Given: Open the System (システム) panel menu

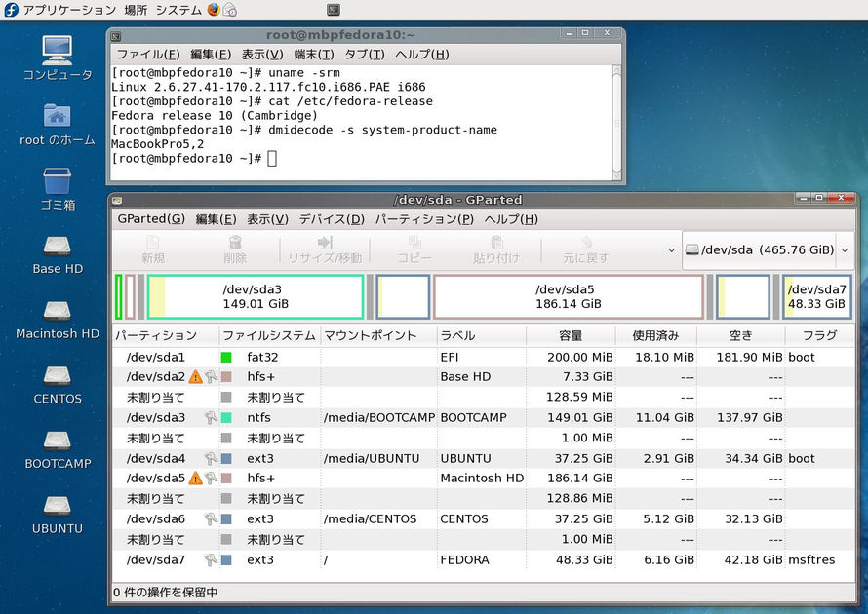Looking at the screenshot, I should pyautogui.click(x=178, y=10).
